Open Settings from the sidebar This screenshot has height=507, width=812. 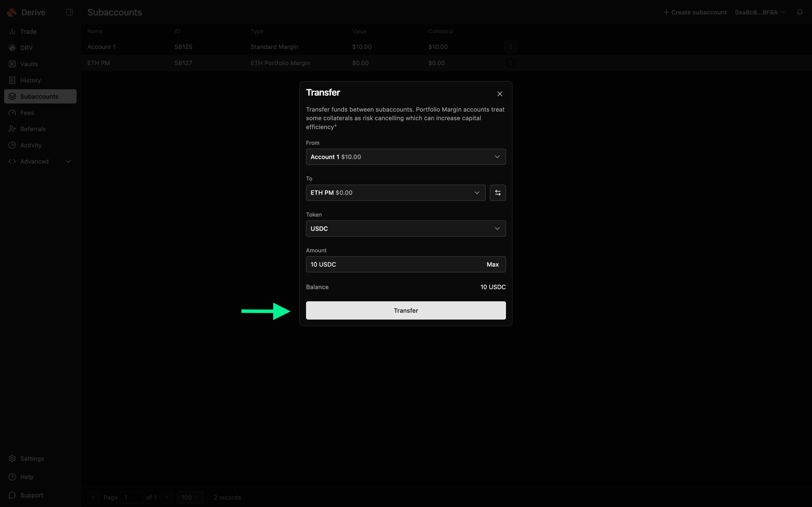[x=32, y=459]
